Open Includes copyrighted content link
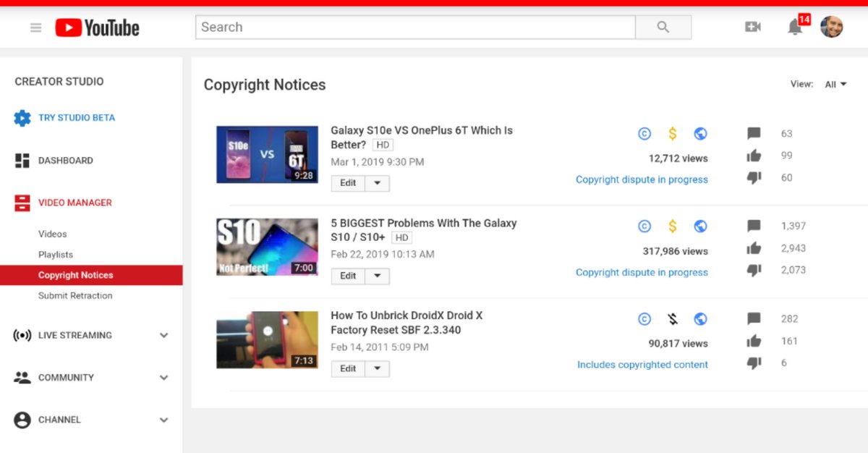The height and width of the screenshot is (453, 868). pyautogui.click(x=642, y=365)
